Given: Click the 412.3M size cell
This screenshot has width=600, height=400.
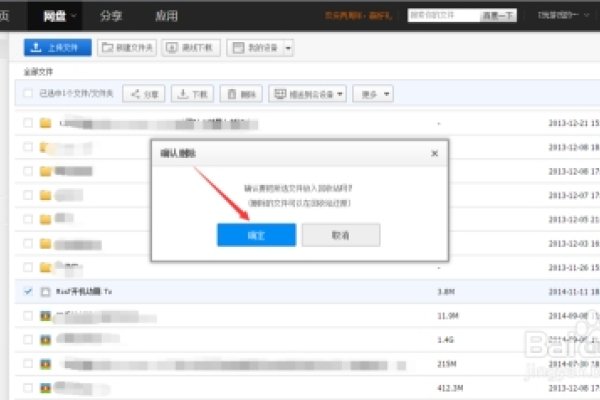Looking at the screenshot, I should [450, 388].
